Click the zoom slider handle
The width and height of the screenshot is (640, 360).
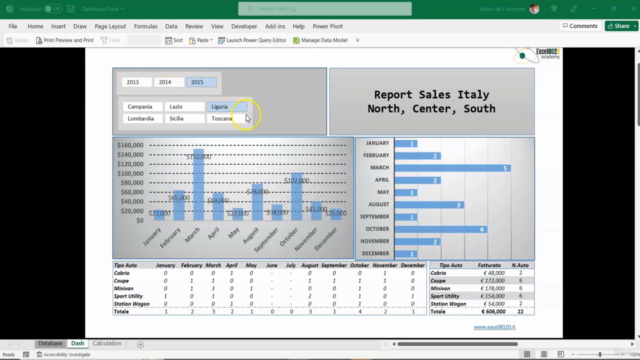click(600, 354)
